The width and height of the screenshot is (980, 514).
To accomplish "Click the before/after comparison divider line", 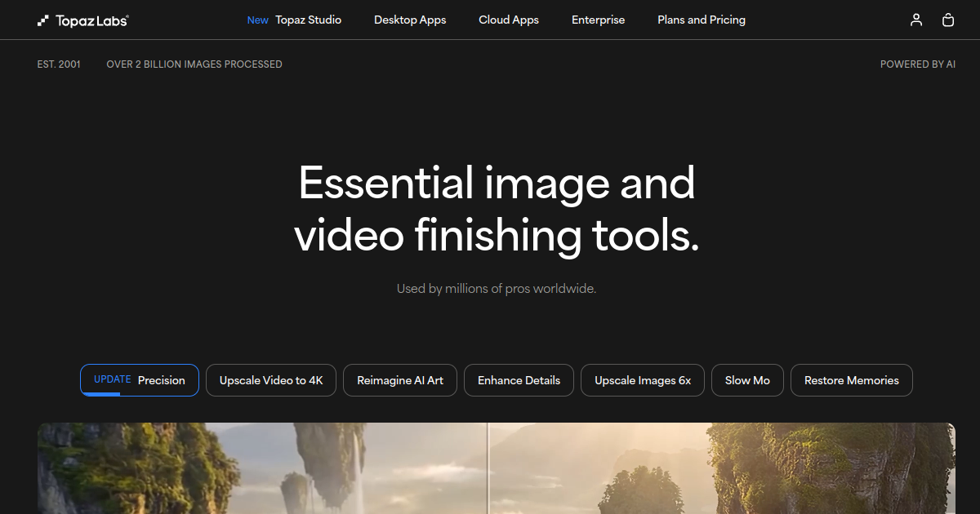I will pos(488,468).
